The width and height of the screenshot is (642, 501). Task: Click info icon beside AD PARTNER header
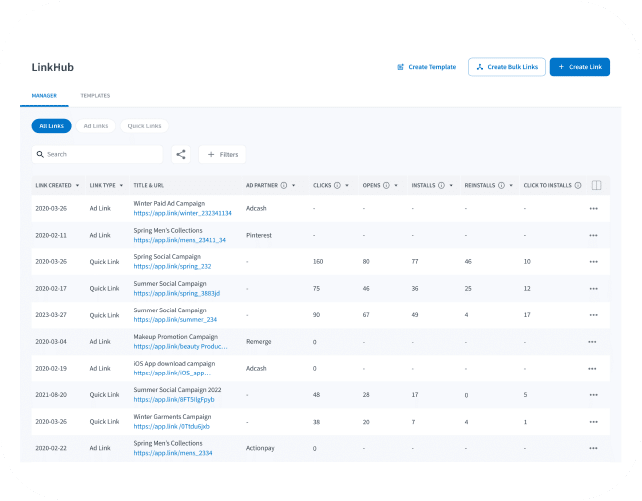click(x=285, y=185)
